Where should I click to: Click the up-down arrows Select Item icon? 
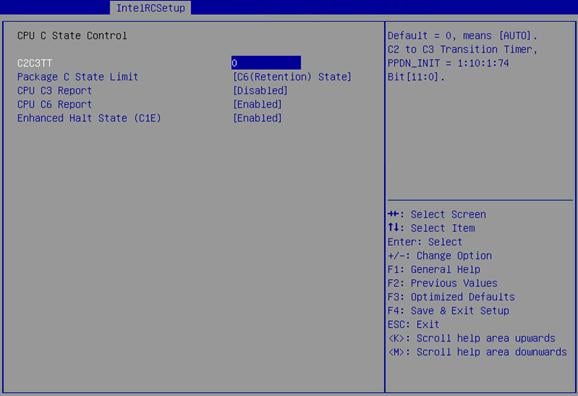pyautogui.click(x=393, y=227)
